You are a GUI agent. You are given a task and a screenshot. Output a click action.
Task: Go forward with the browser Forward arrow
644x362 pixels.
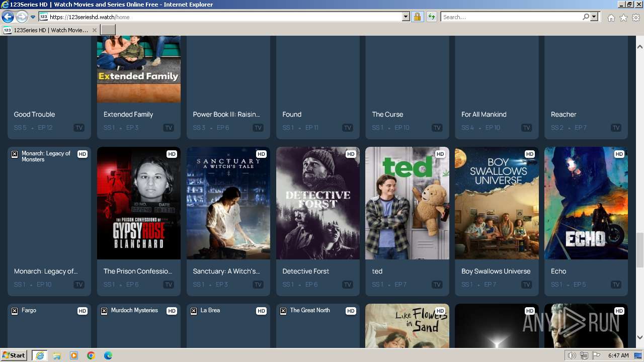[22, 17]
